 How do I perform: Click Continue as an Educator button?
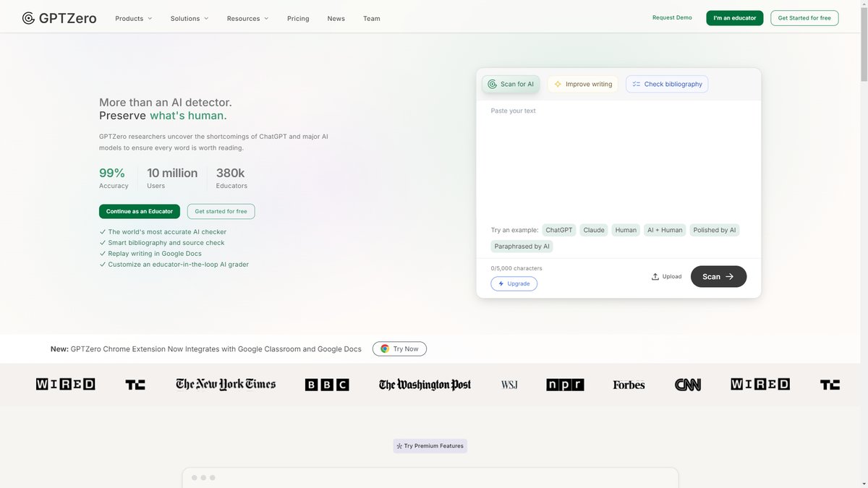click(140, 211)
